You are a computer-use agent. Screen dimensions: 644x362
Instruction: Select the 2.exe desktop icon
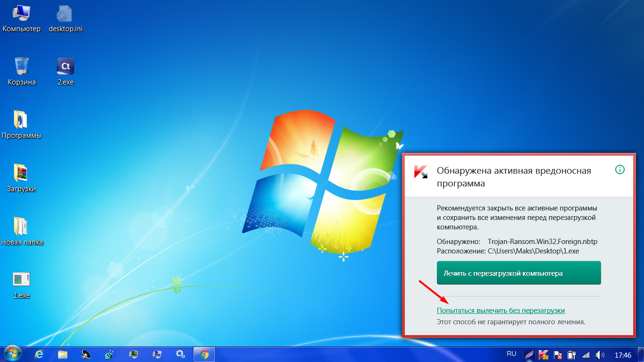coord(66,72)
